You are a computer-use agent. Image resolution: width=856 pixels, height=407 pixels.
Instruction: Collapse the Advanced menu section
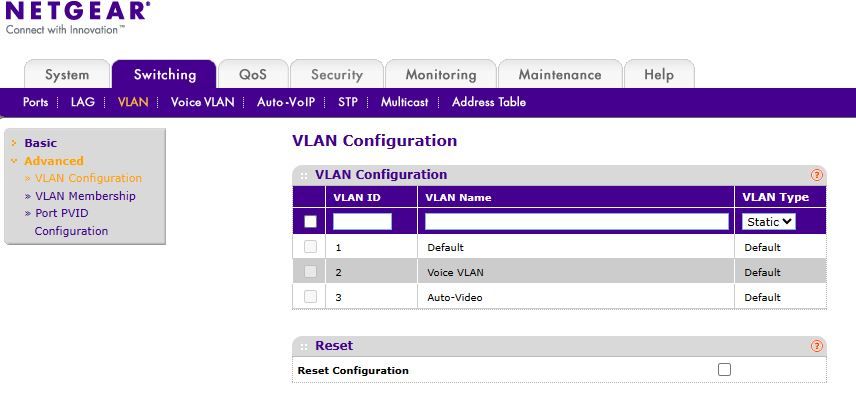[x=53, y=161]
